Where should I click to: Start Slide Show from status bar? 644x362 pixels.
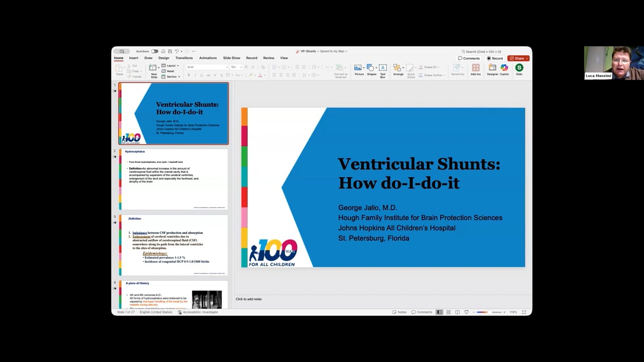point(466,312)
